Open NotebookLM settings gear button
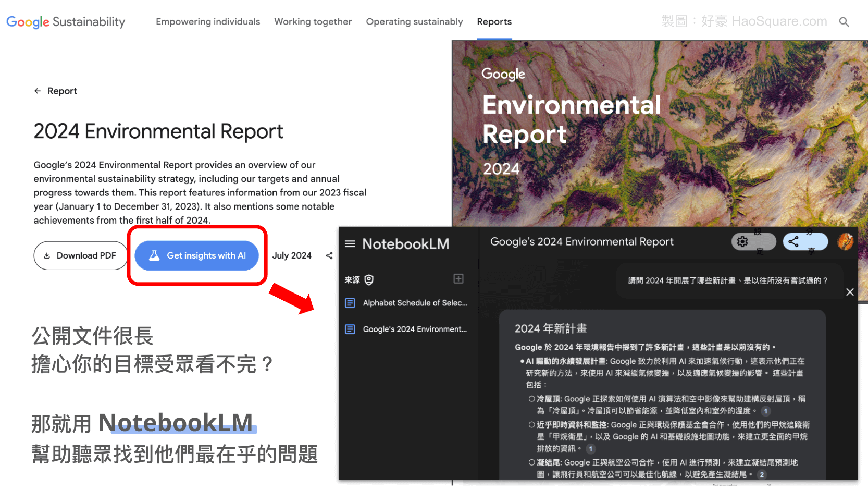Viewport: 868px width, 489px height. [753, 241]
